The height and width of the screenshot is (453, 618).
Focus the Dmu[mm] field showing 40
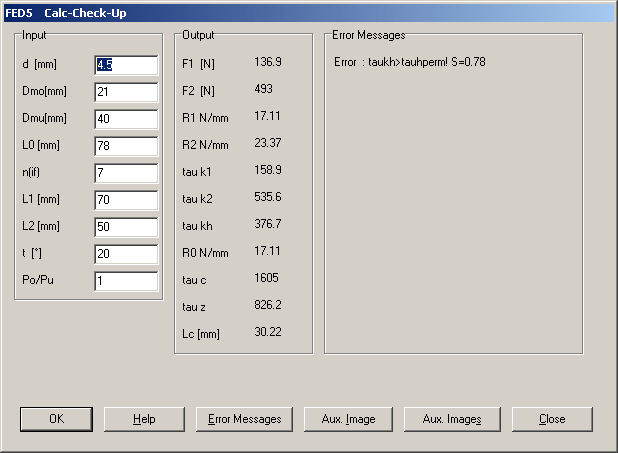[126, 119]
